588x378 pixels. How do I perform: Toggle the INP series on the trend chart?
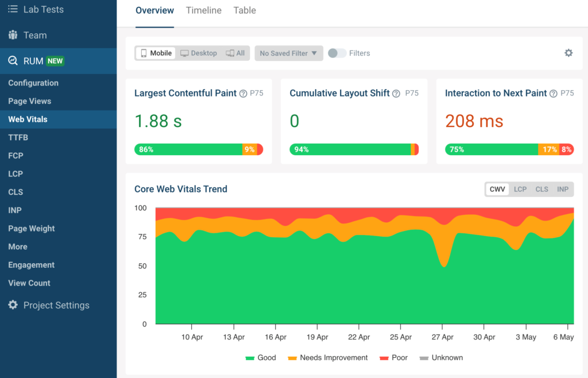click(562, 189)
